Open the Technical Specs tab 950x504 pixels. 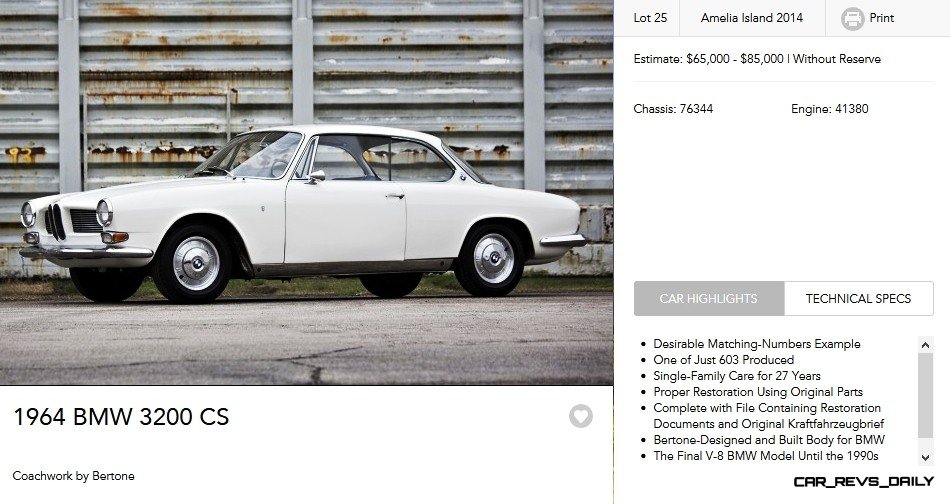(x=859, y=299)
